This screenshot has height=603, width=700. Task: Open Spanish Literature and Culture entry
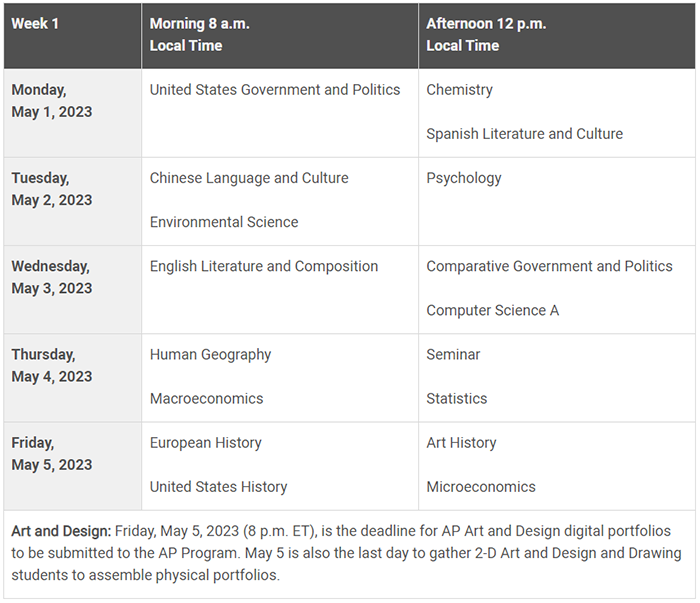(x=524, y=134)
